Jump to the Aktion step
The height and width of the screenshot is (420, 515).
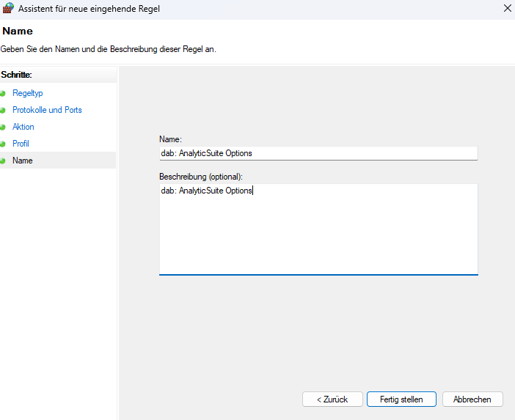click(x=23, y=127)
